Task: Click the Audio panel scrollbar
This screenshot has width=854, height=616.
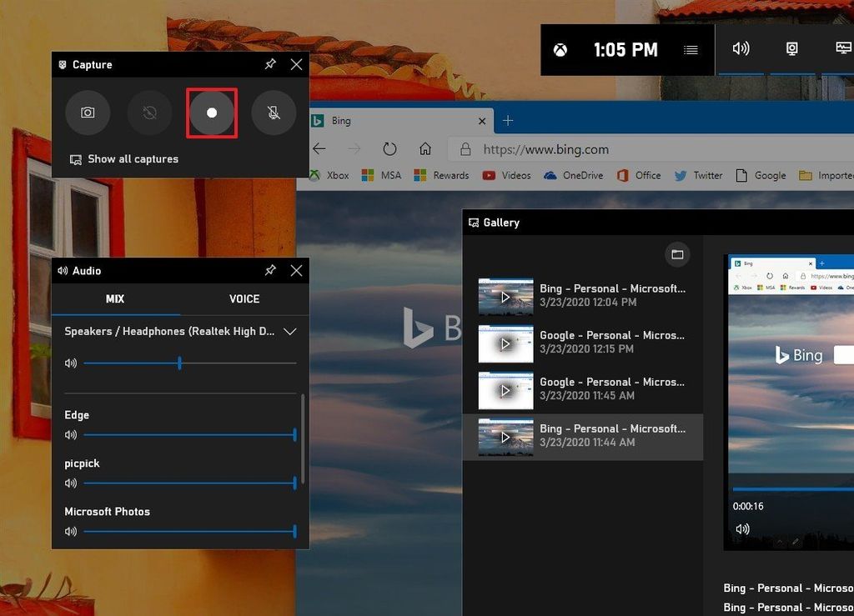Action: [303, 438]
